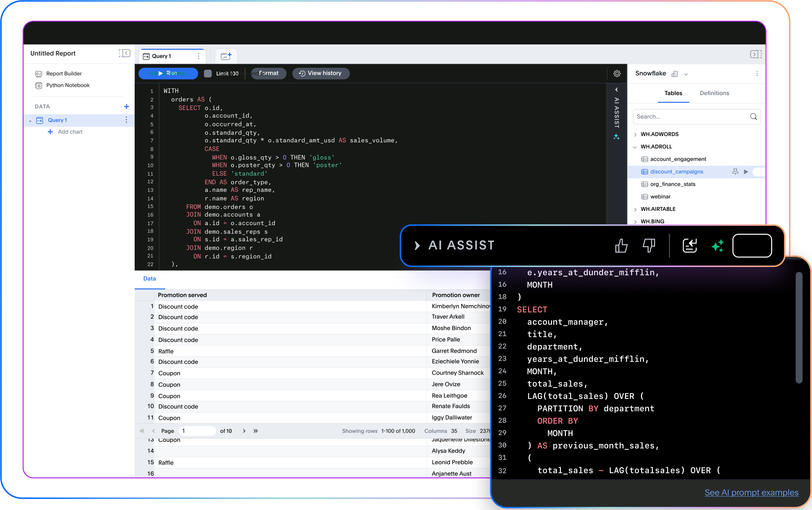Give thumbs up on the AI Assist suggestion
Viewport: 812px width, 510px height.
click(x=621, y=245)
